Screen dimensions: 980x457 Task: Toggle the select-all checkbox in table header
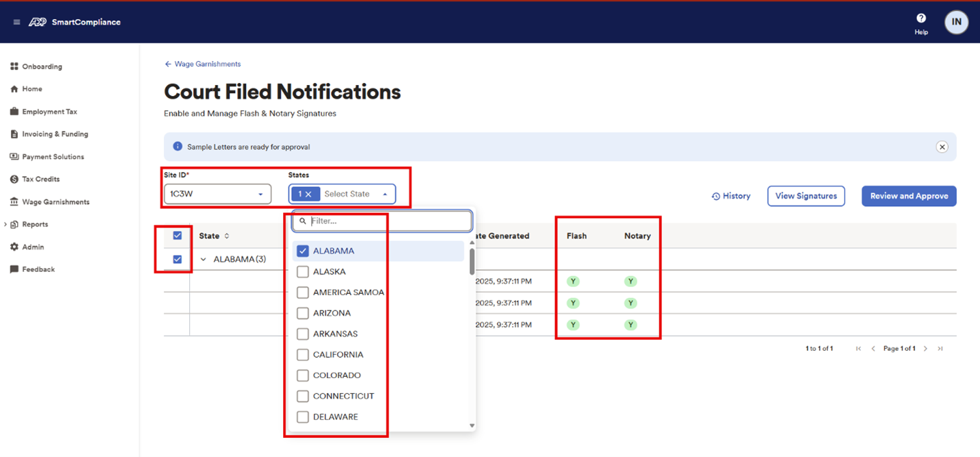177,236
